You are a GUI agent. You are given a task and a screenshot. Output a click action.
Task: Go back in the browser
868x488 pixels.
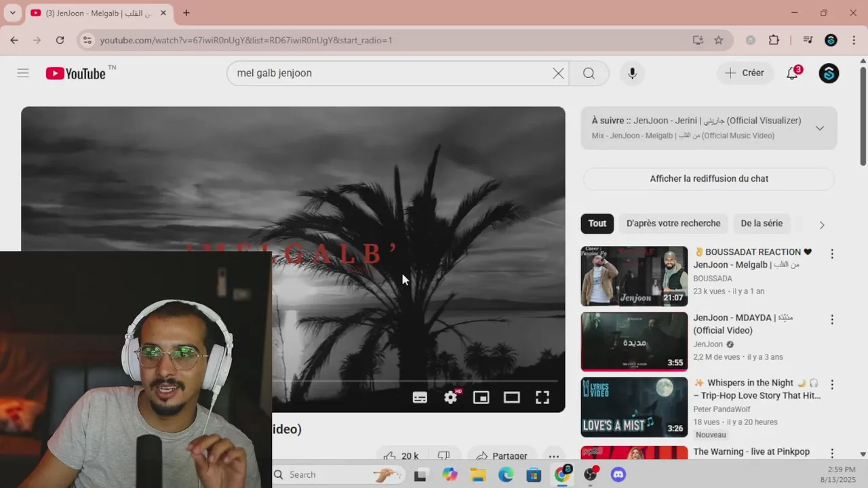(14, 40)
